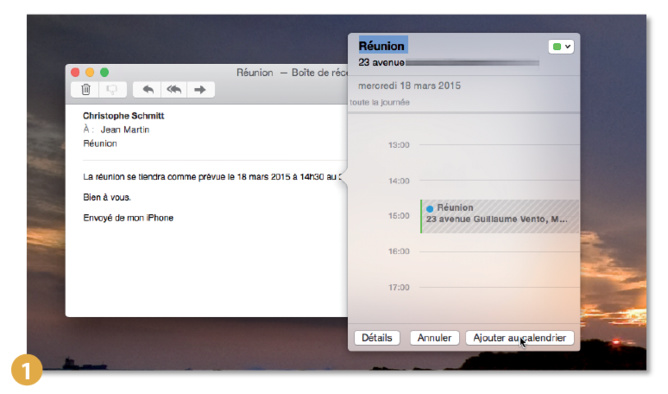668x394 pixels.
Task: Click the Reply All double-arrow icon
Action: point(174,89)
